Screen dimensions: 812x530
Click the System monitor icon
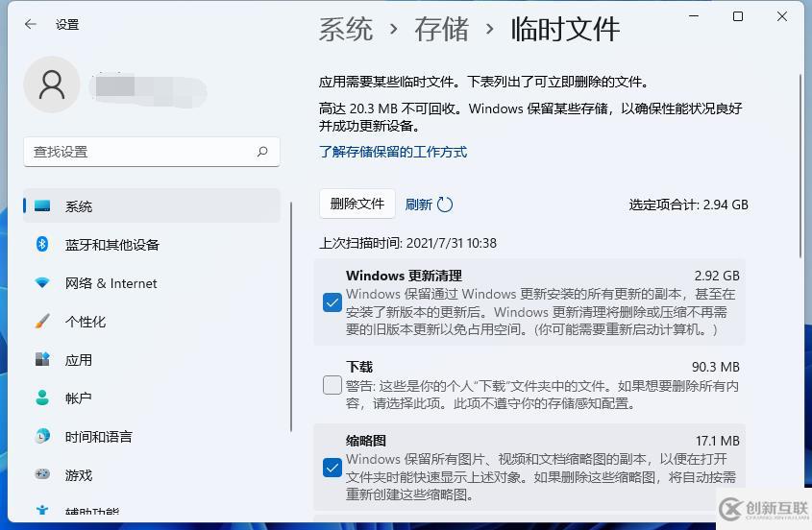click(x=42, y=206)
